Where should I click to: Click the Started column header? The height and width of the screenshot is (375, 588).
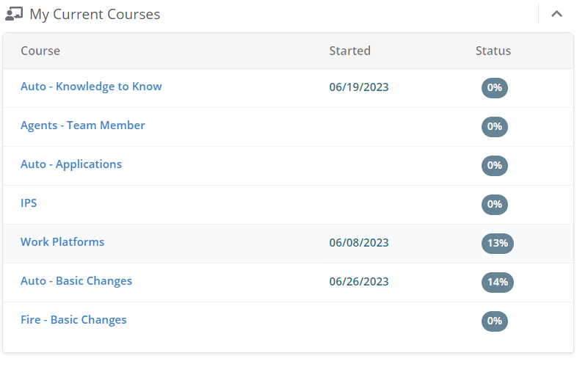(x=349, y=51)
